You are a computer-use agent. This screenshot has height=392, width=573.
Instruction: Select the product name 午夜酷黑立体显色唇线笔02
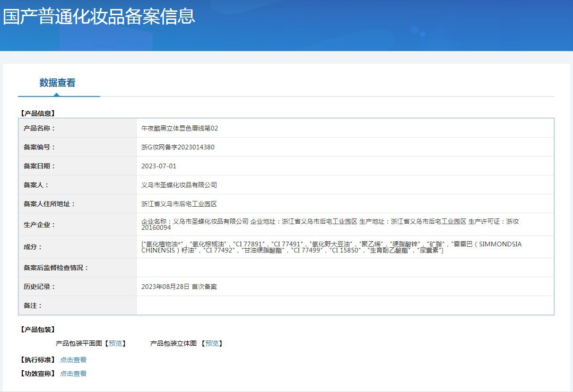tap(180, 128)
